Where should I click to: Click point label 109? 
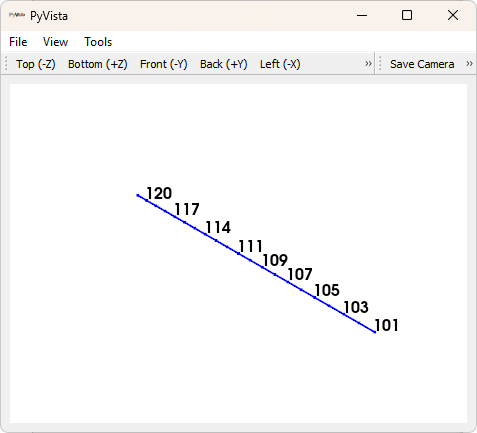click(x=275, y=260)
